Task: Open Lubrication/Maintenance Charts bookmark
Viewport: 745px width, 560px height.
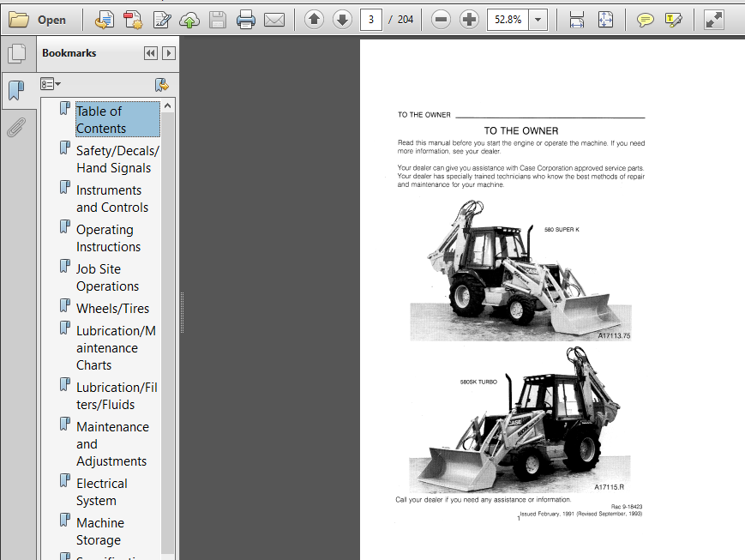Action: coord(116,348)
